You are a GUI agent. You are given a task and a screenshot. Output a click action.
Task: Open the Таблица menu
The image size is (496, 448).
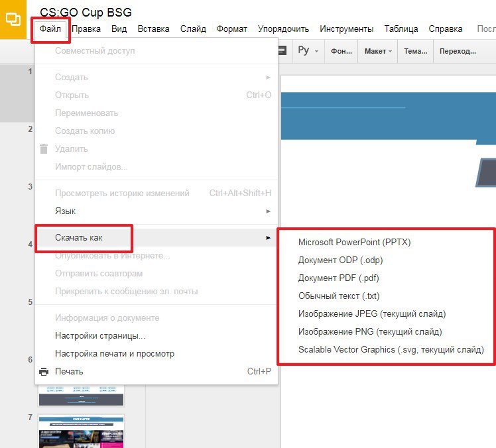401,28
